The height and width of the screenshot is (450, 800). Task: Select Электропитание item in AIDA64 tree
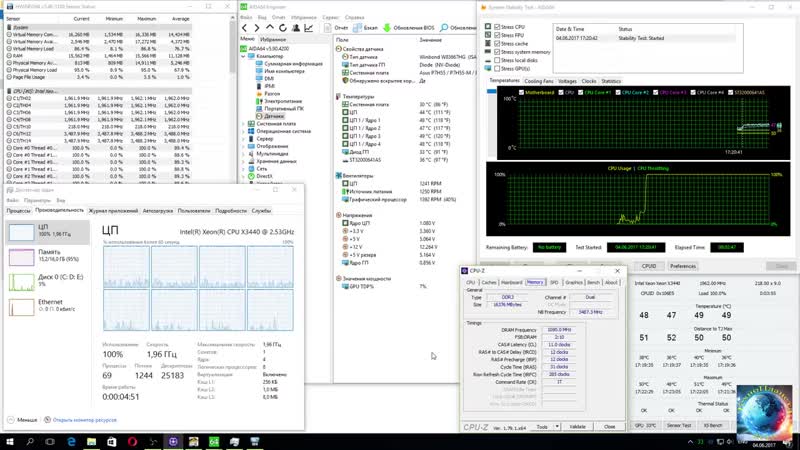[x=279, y=101]
